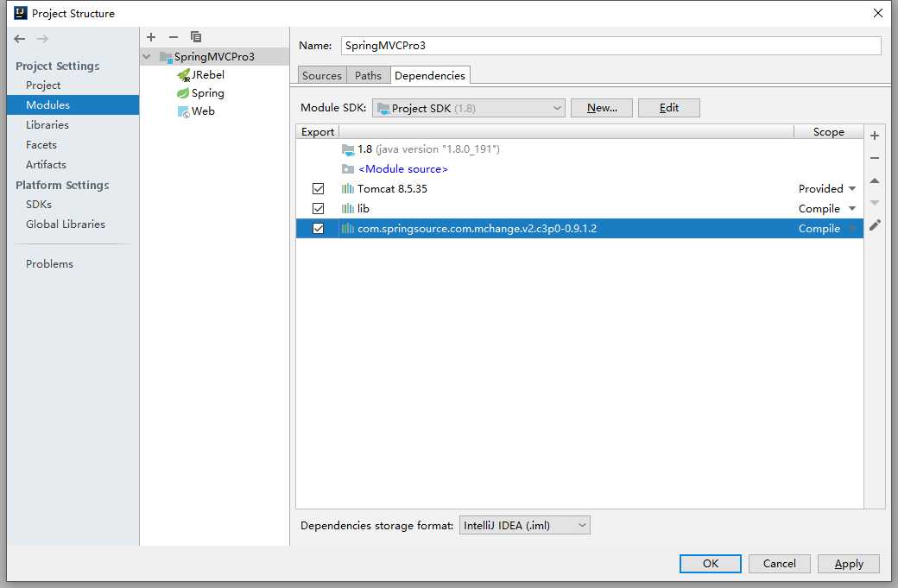
Task: Move dependency down arrow
Action: pyautogui.click(x=875, y=203)
